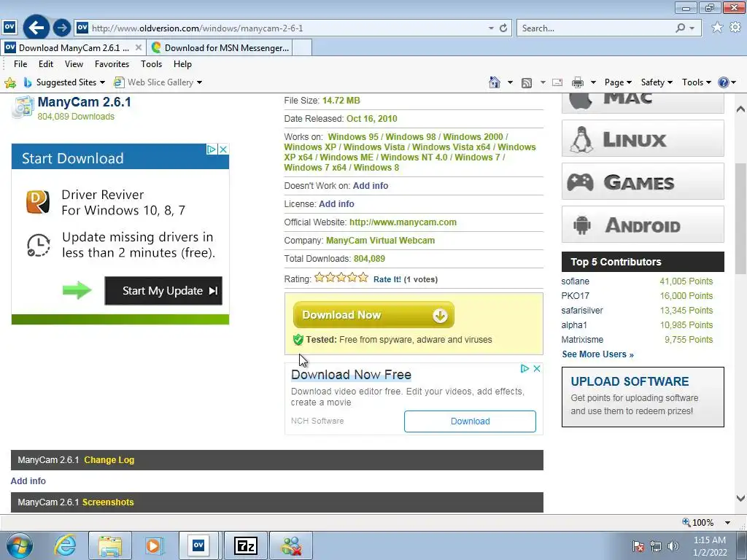The image size is (747, 560).
Task: Click the Upload Software box
Action: click(x=643, y=397)
